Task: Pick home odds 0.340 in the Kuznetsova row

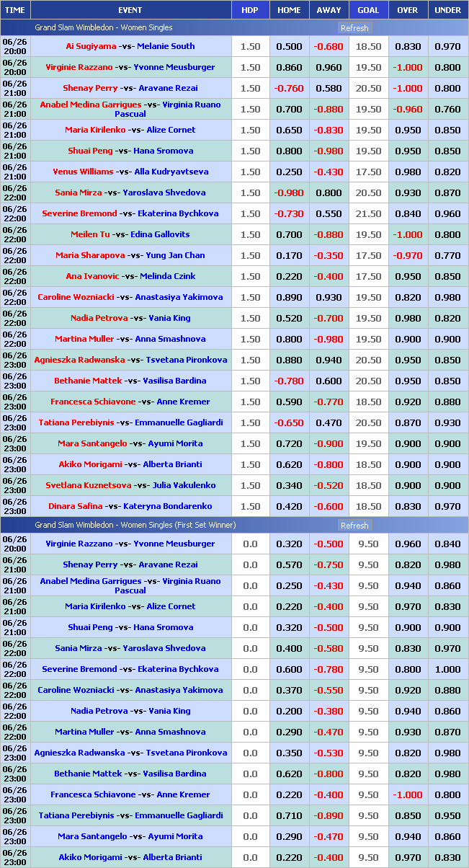Action: coord(289,485)
